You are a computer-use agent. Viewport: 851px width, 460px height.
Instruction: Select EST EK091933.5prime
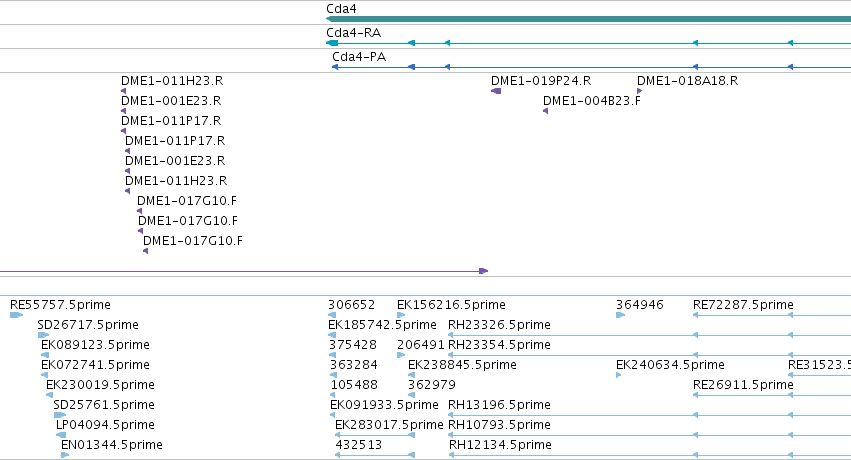(384, 405)
